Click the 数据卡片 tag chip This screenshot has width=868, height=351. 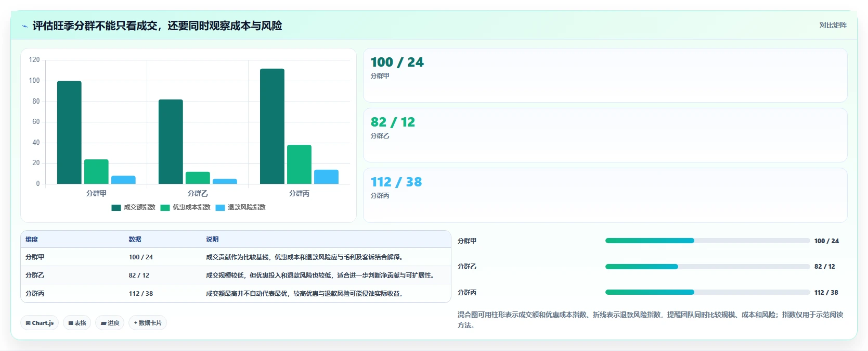pos(148,323)
